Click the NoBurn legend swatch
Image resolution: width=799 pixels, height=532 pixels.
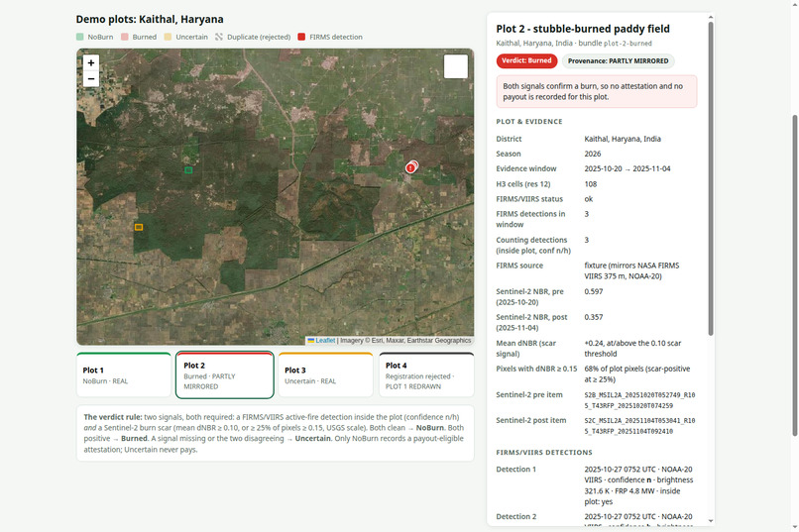(x=80, y=37)
